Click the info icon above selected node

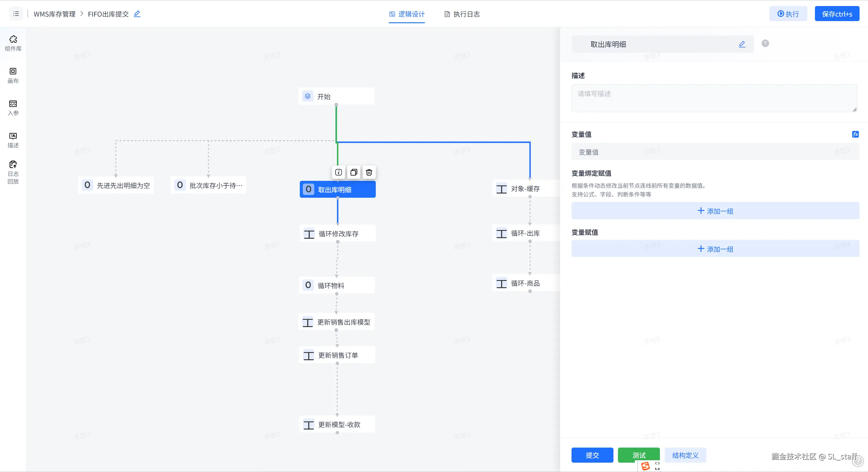coord(338,172)
